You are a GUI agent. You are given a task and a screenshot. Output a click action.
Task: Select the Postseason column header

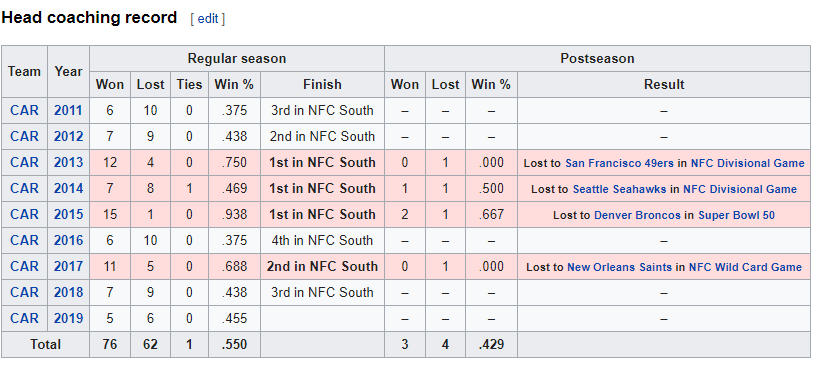pyautogui.click(x=597, y=58)
